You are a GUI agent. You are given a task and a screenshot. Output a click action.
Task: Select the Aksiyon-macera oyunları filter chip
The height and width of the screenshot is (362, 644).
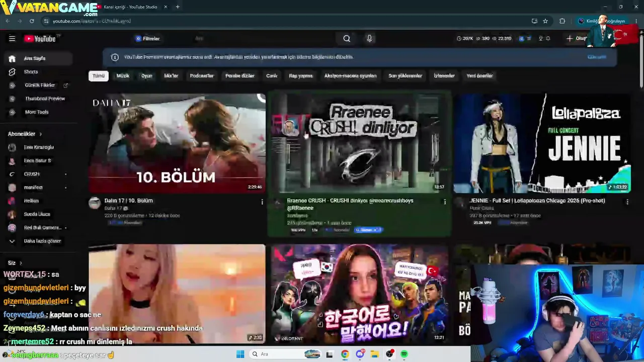[x=350, y=76]
